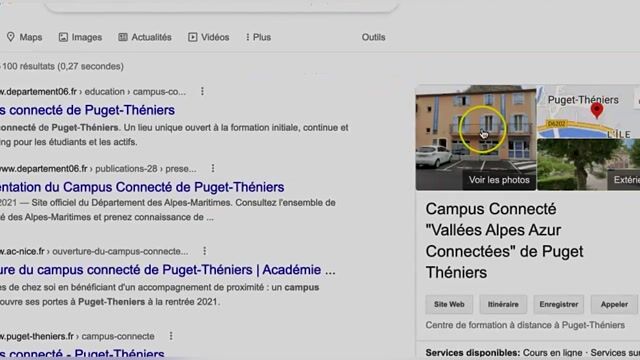Open the Outils search tools

click(x=373, y=37)
